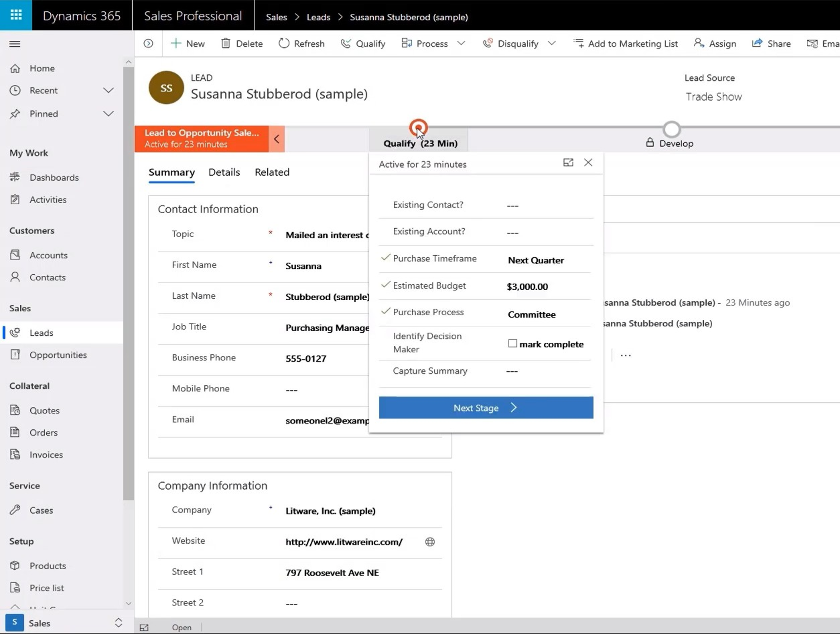Check Identify Decision Maker mark complete
The height and width of the screenshot is (634, 840).
tap(512, 343)
